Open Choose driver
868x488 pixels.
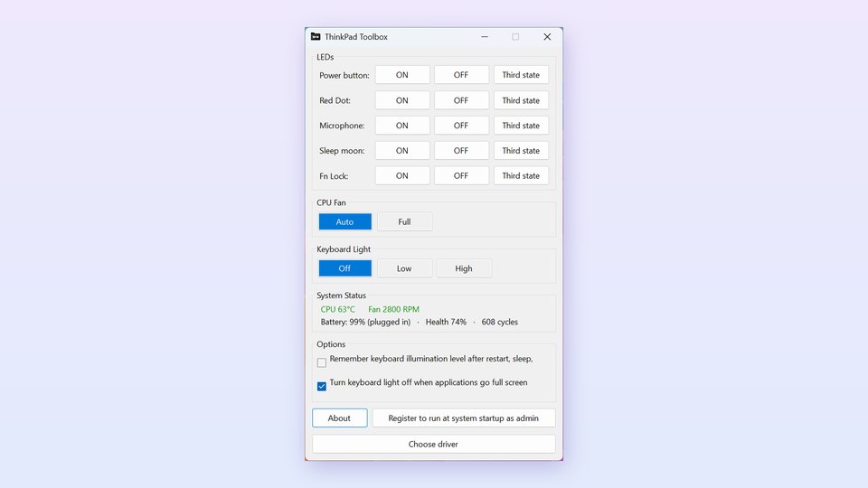click(433, 445)
